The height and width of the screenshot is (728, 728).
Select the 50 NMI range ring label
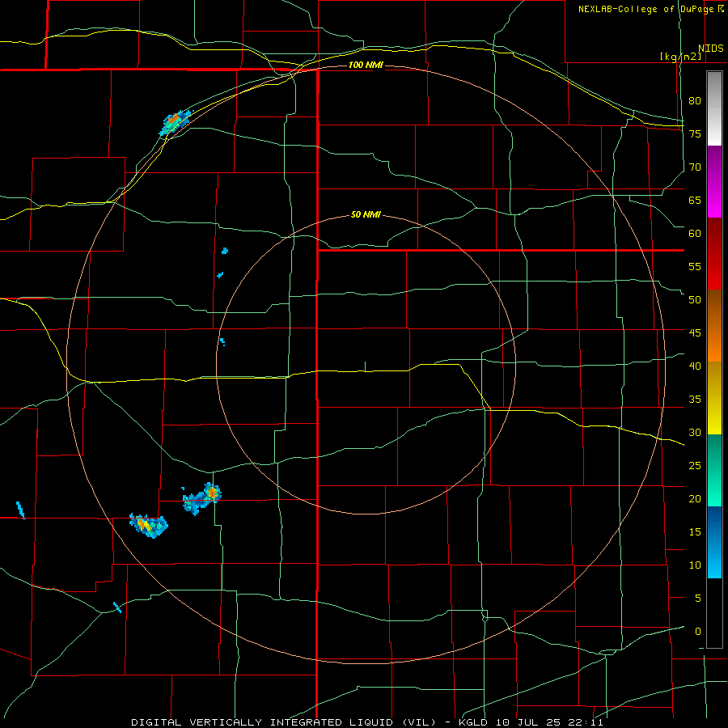coord(366,214)
